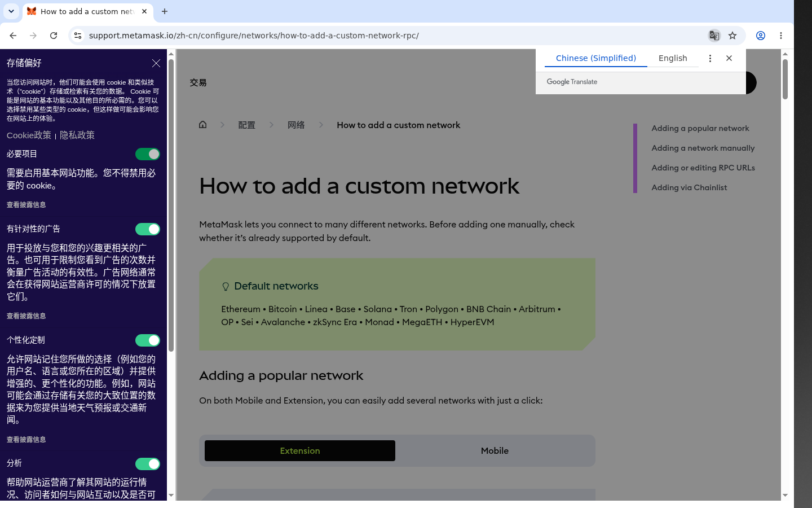Open the Chrome profile icon
Viewport: 812px width, 508px height.
(761, 36)
